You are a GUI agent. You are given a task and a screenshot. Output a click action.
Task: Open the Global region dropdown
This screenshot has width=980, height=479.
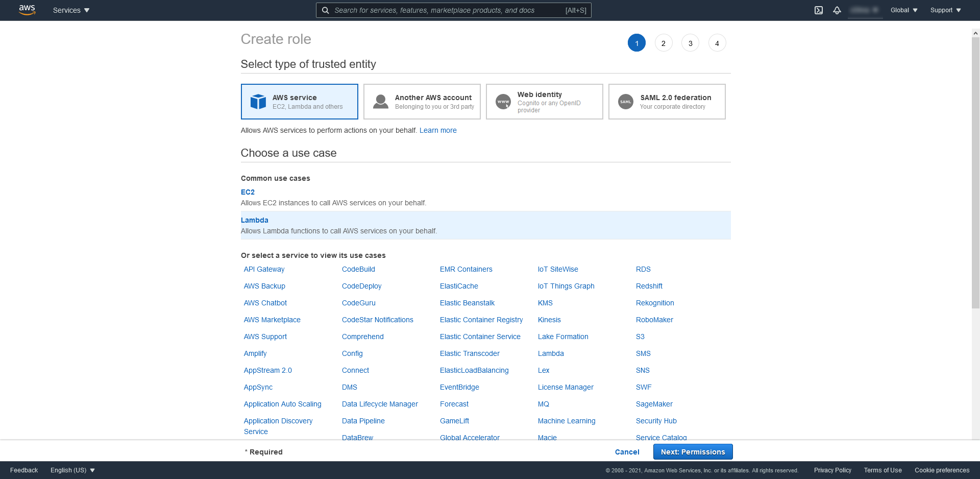[x=904, y=10]
